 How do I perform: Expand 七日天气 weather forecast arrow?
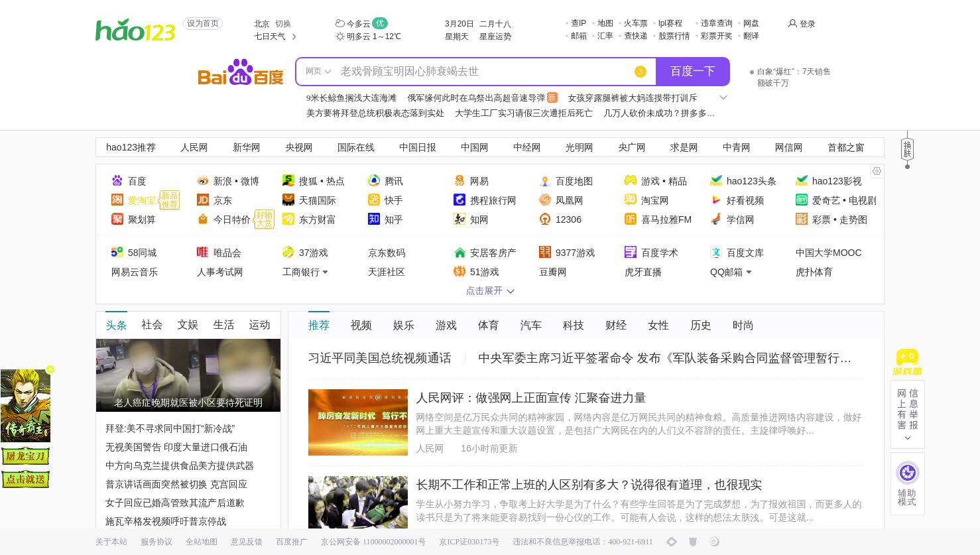294,36
